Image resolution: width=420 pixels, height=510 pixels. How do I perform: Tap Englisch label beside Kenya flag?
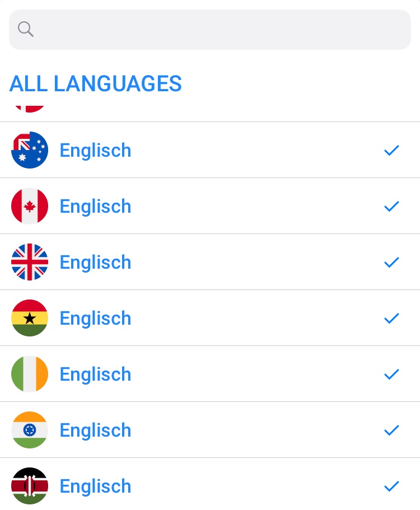tap(95, 486)
